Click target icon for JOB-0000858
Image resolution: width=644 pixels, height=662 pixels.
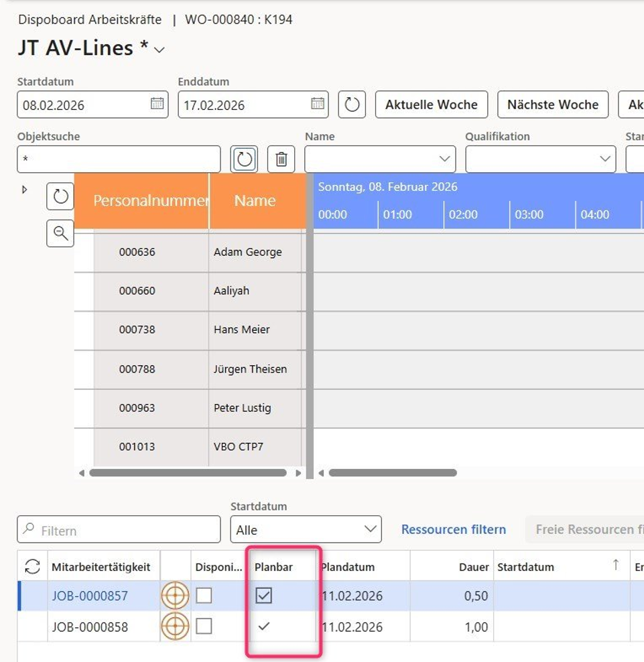coord(175,627)
